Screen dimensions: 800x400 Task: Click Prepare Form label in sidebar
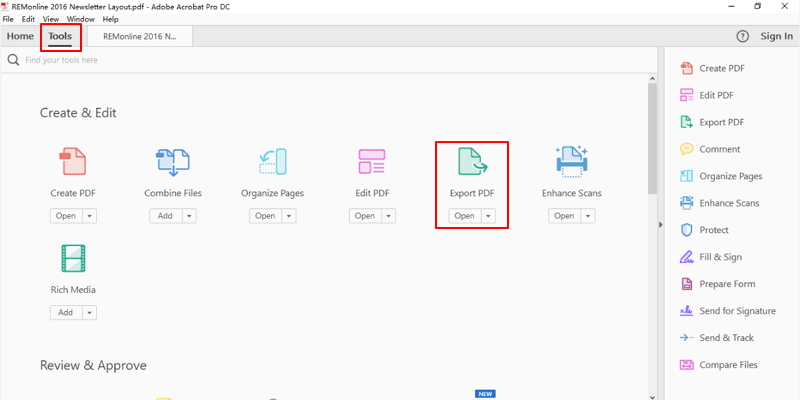click(727, 284)
